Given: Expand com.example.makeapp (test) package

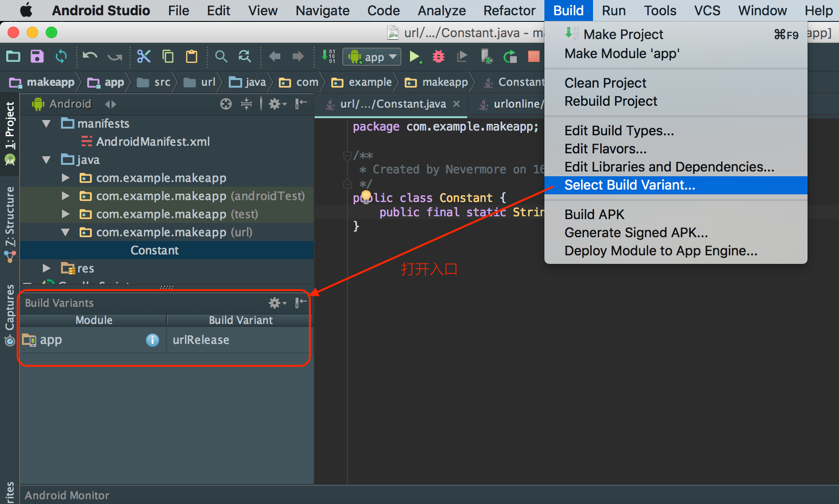Looking at the screenshot, I should coord(66,214).
